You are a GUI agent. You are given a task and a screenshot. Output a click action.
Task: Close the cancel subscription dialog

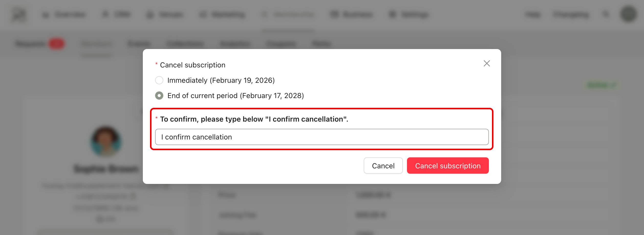click(x=487, y=63)
